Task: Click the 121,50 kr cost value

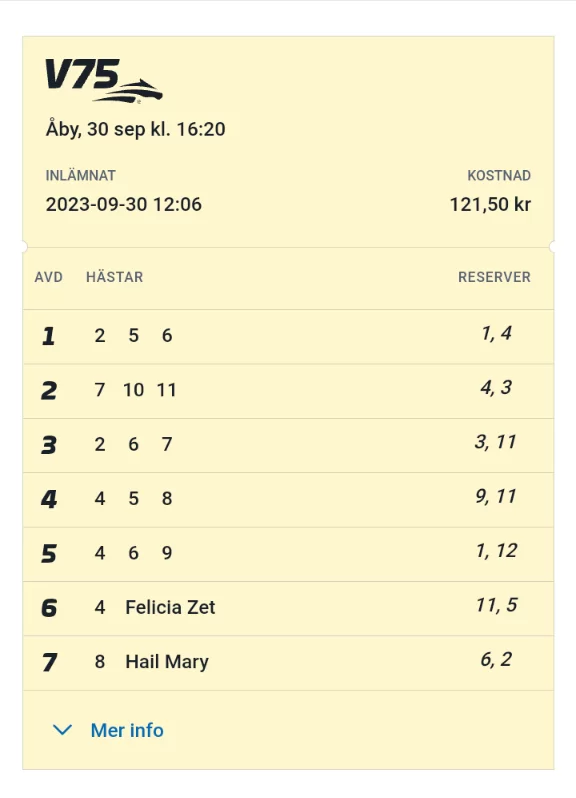Action: [491, 205]
